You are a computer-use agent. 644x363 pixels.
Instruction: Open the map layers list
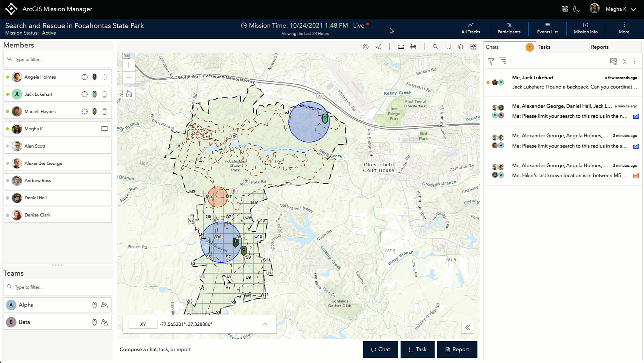(x=461, y=47)
